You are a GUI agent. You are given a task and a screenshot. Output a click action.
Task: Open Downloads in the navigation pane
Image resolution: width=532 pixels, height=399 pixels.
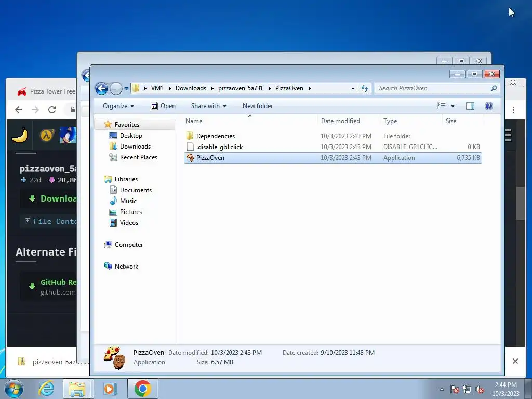135,146
